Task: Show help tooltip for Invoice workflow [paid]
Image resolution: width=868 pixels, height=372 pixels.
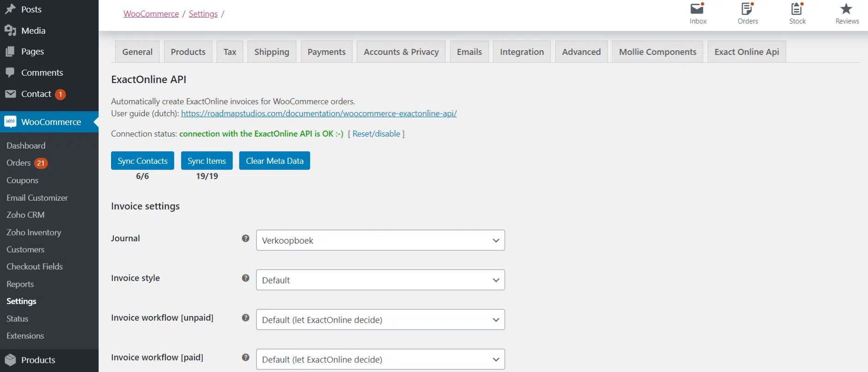Action: (x=245, y=357)
